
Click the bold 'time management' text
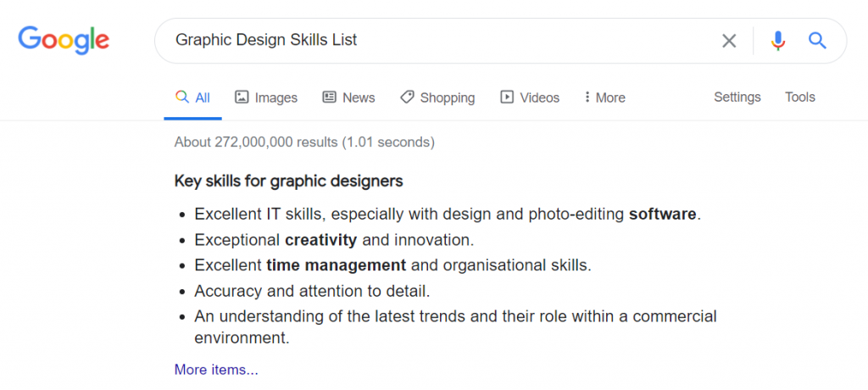(336, 265)
